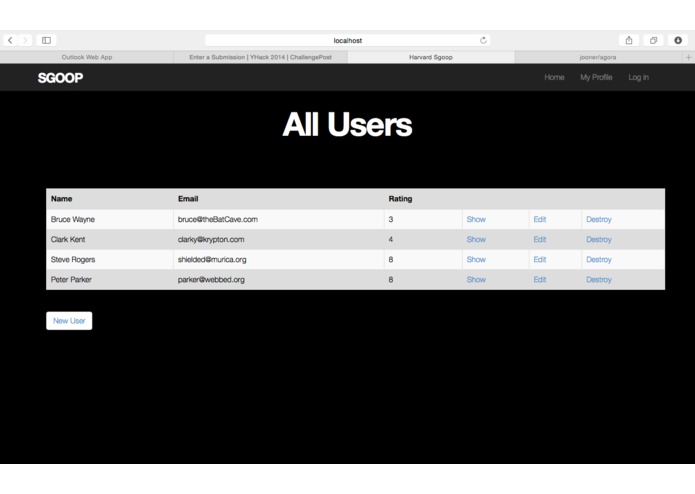This screenshot has height=494, width=695.
Task: Click email bruce@theBatCave.com
Action: [x=218, y=219]
